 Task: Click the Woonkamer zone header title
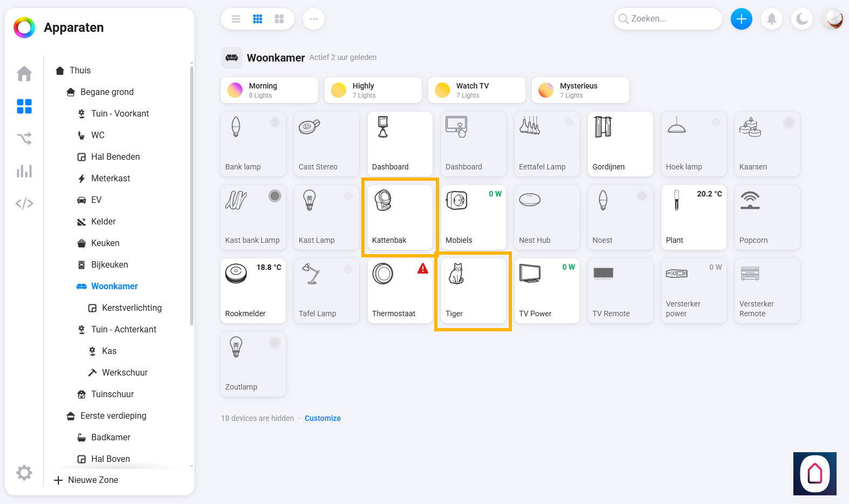(275, 58)
